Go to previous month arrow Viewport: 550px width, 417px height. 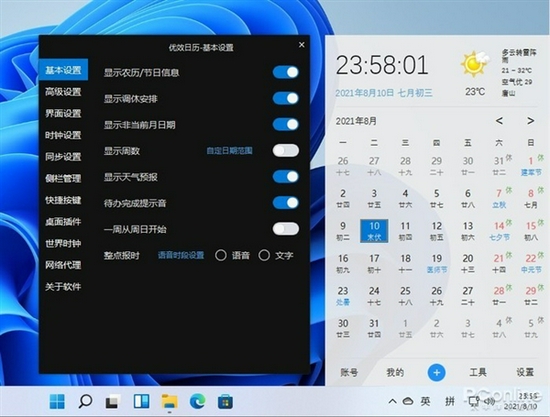(499, 121)
